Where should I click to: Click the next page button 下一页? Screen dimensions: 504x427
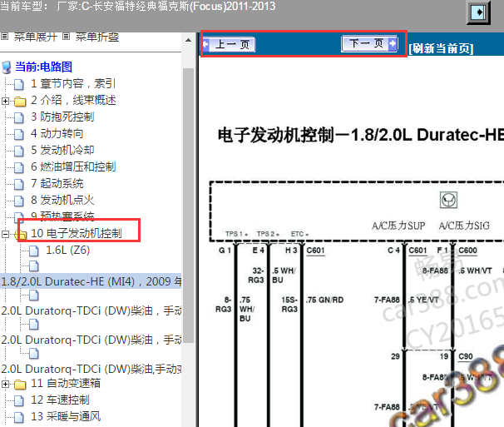[x=369, y=43]
